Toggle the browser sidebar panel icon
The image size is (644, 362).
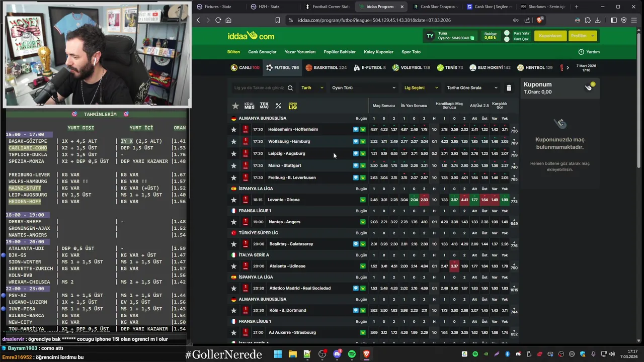(614, 20)
